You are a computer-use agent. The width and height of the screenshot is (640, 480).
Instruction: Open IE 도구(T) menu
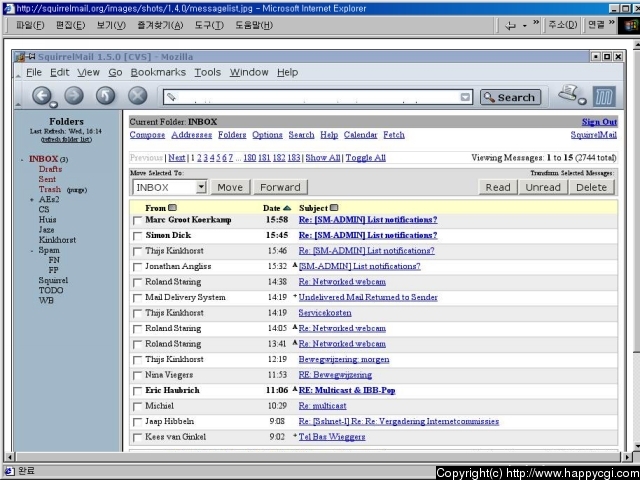[209, 25]
